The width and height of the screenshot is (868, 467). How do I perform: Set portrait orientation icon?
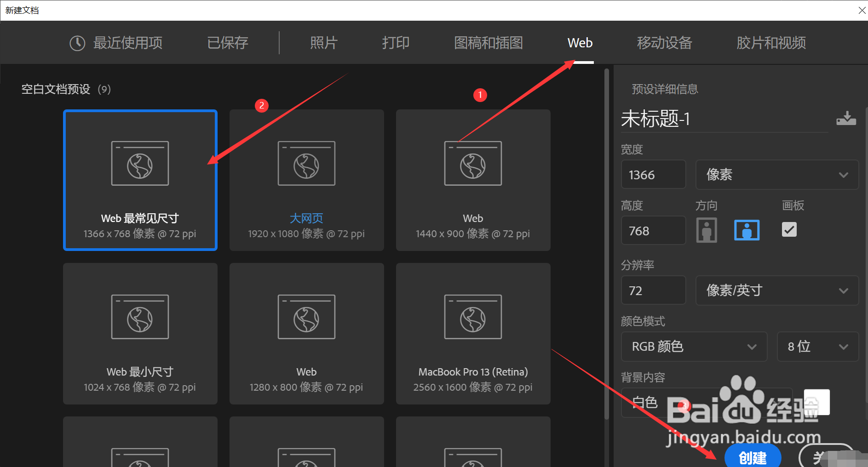coord(707,230)
